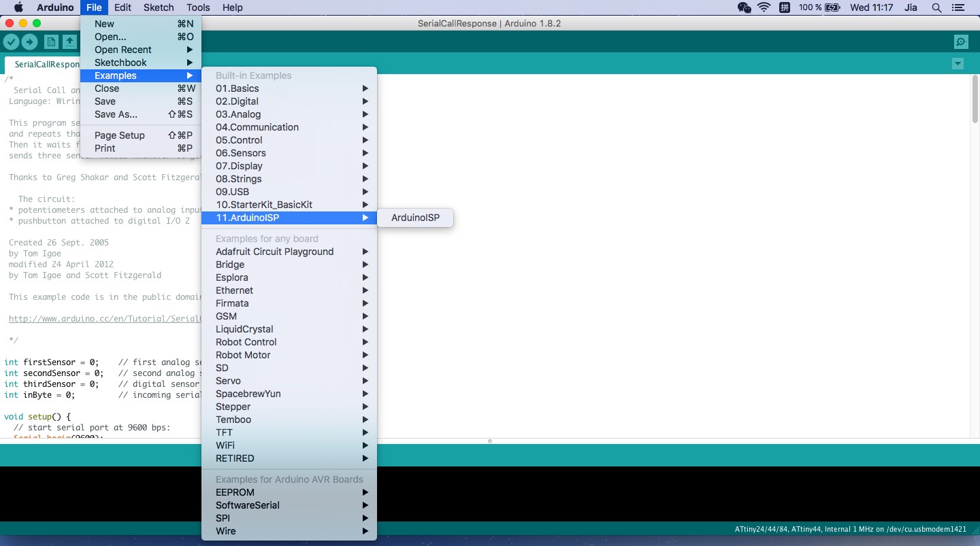This screenshot has height=546, width=980.
Task: Expand the 06.Sensors examples
Action: [289, 153]
